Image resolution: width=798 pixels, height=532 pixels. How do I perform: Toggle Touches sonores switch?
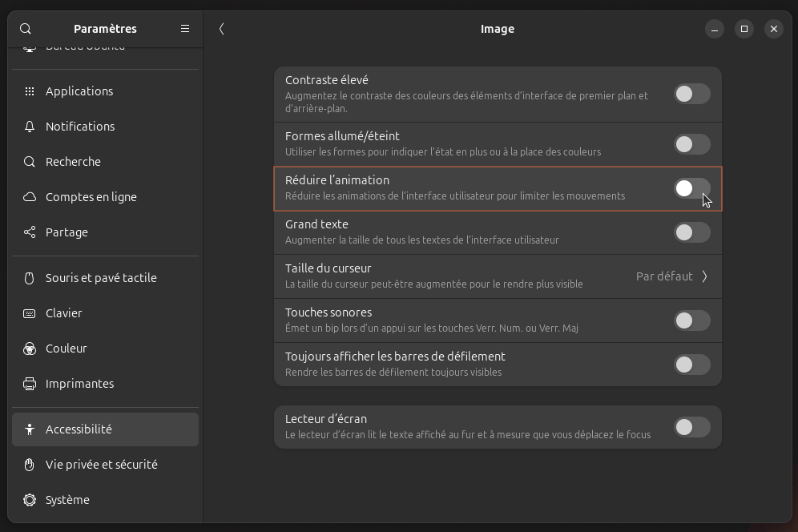(x=691, y=320)
